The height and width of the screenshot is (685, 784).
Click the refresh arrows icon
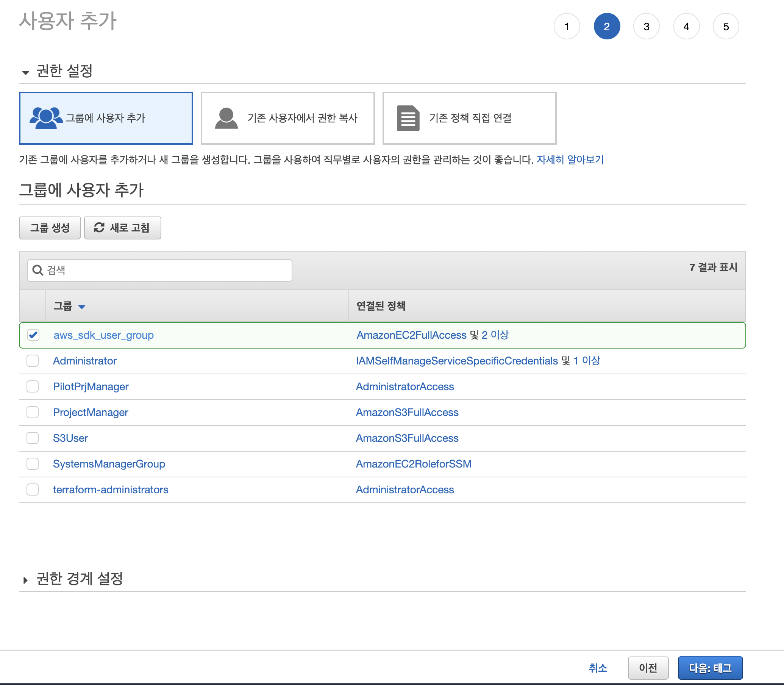point(99,227)
